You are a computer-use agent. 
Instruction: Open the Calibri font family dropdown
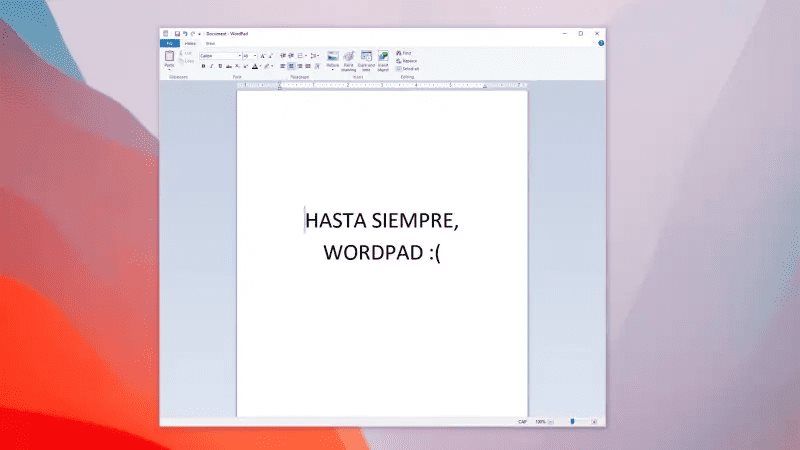[x=219, y=56]
